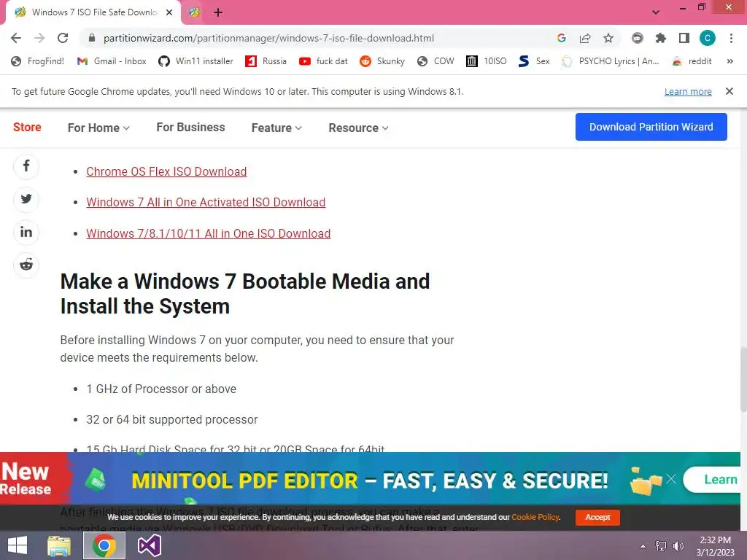Close the MiniTool PDF Editor banner

[671, 479]
